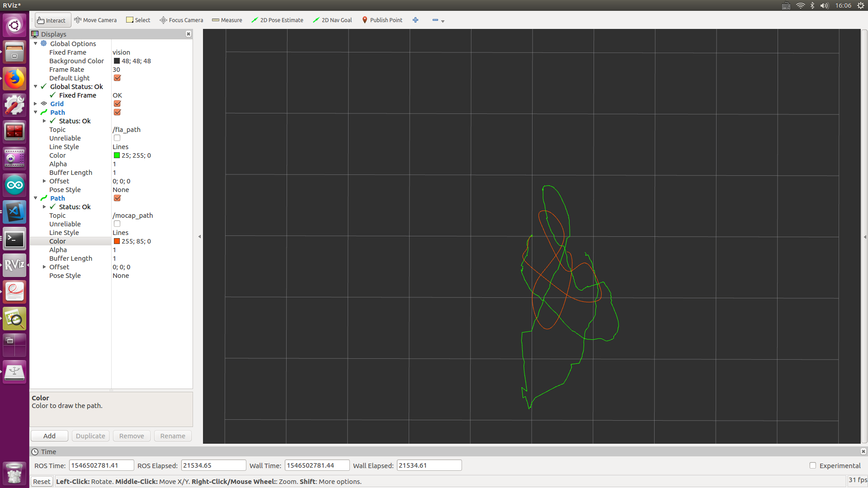Select the 2D Nav Goal tool
Screen dimensions: 868x488
332,20
